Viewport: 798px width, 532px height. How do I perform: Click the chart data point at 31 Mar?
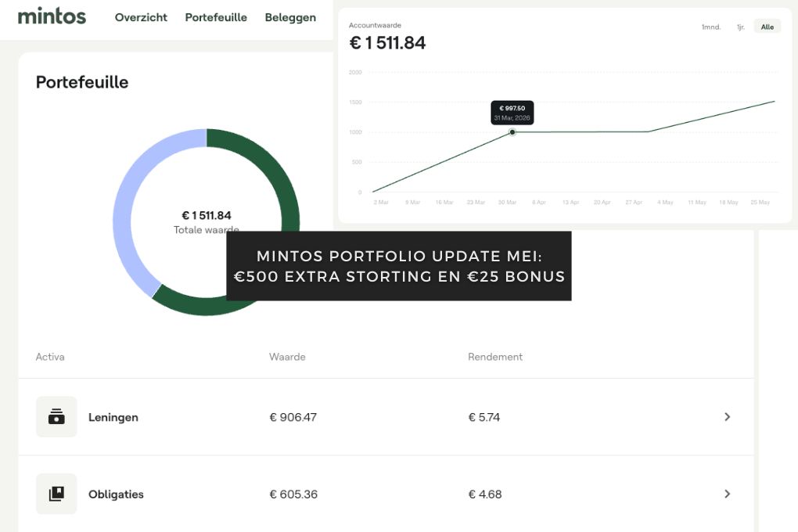tap(512, 132)
